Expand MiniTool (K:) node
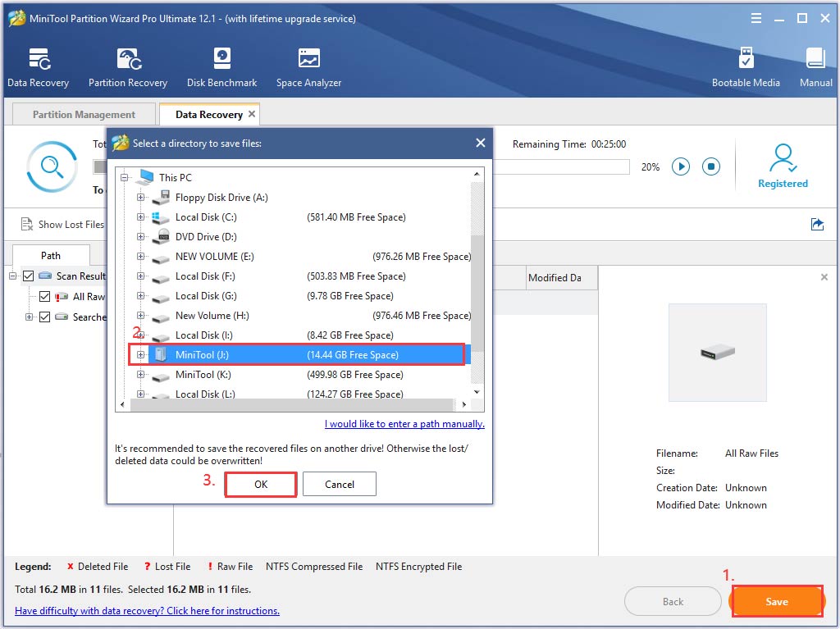This screenshot has height=629, width=840. (140, 375)
